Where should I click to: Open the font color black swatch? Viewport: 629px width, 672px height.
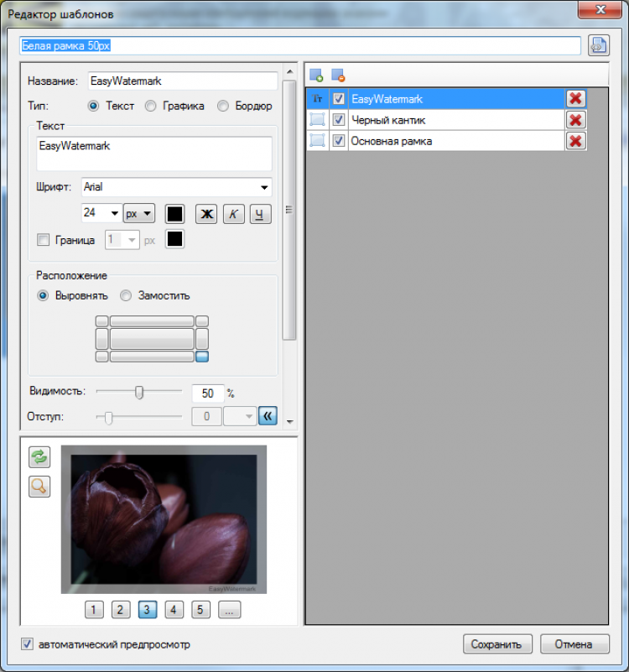(174, 214)
